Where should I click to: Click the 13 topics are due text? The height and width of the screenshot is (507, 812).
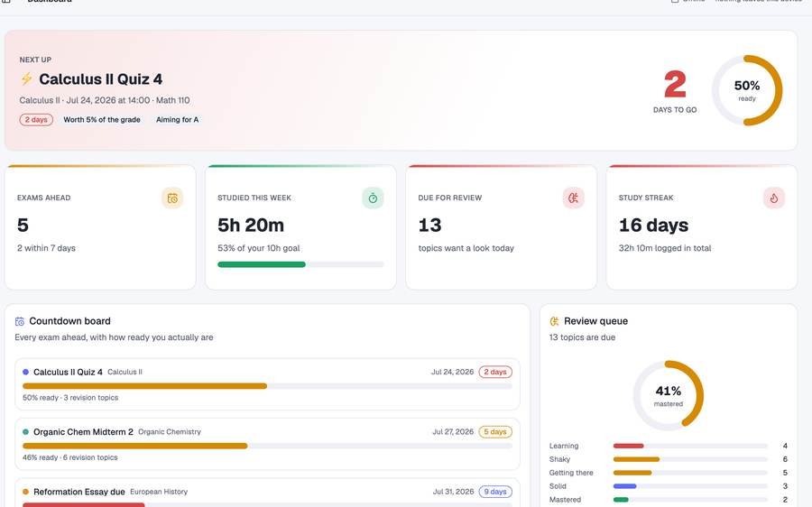tap(582, 337)
